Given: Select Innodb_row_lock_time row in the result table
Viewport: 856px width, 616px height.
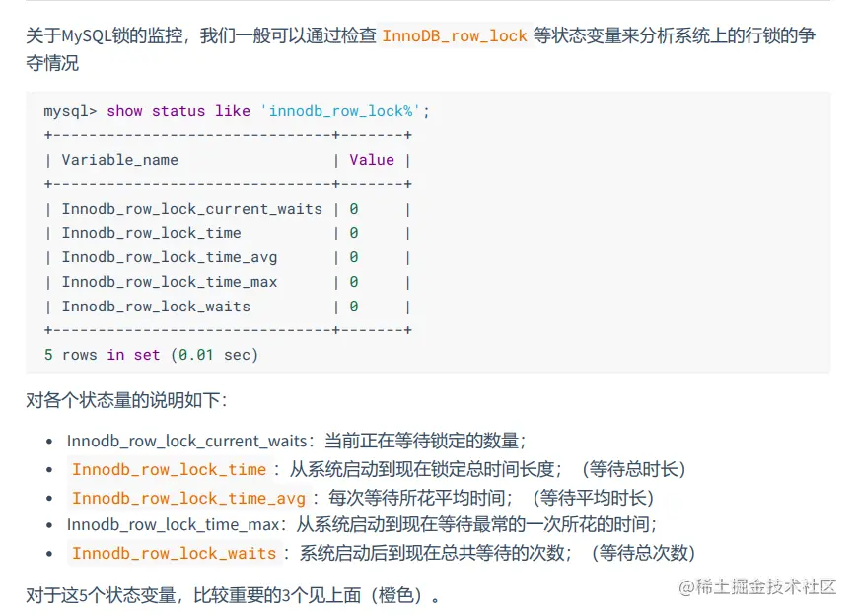Looking at the screenshot, I should [x=151, y=233].
